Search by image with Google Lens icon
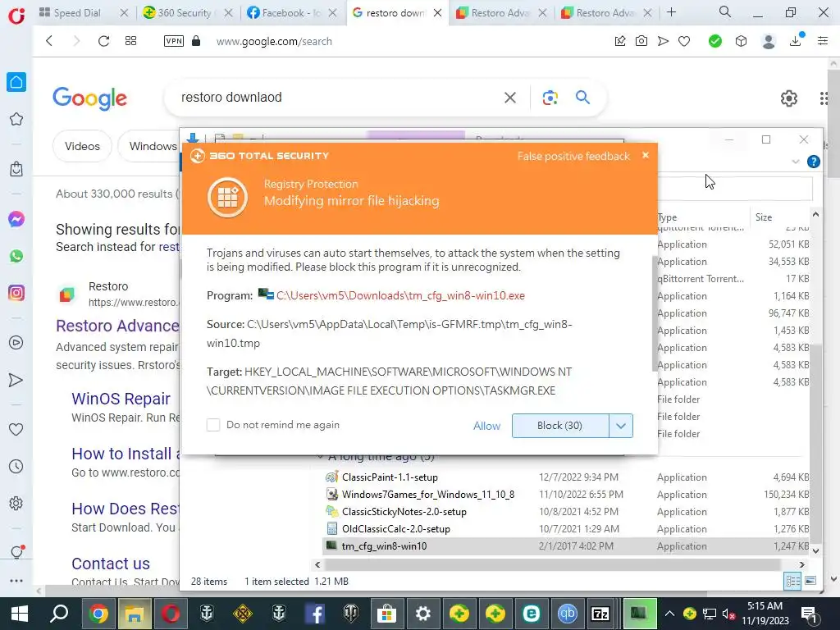840x630 pixels. [x=550, y=98]
